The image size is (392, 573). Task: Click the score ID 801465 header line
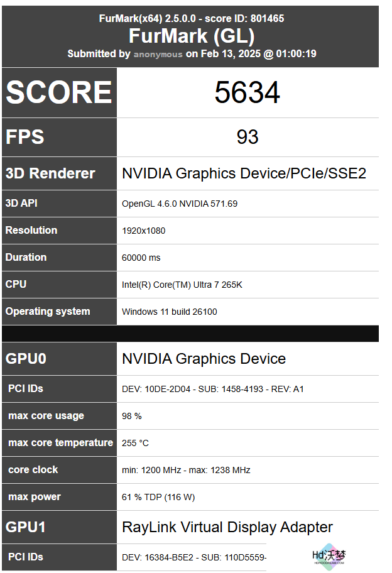192,18
